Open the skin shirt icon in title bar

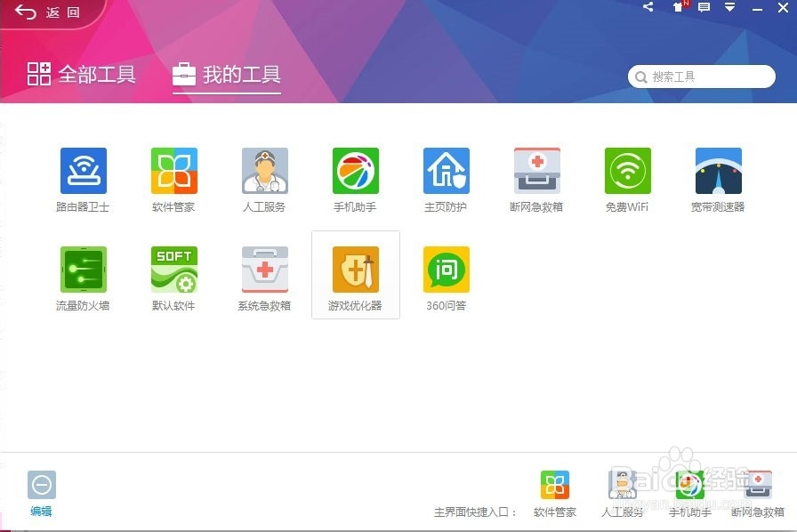[x=679, y=7]
